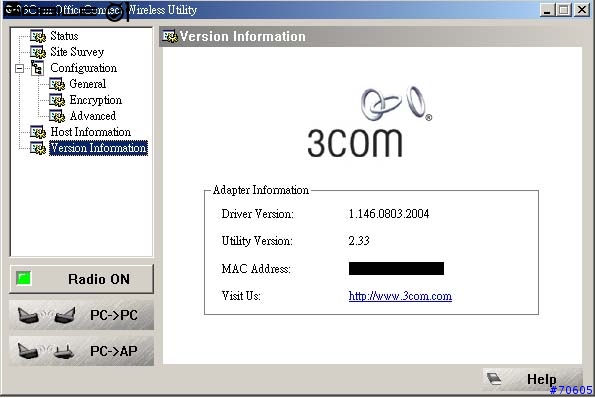
Task: Select the Version Information entry
Action: [98, 148]
